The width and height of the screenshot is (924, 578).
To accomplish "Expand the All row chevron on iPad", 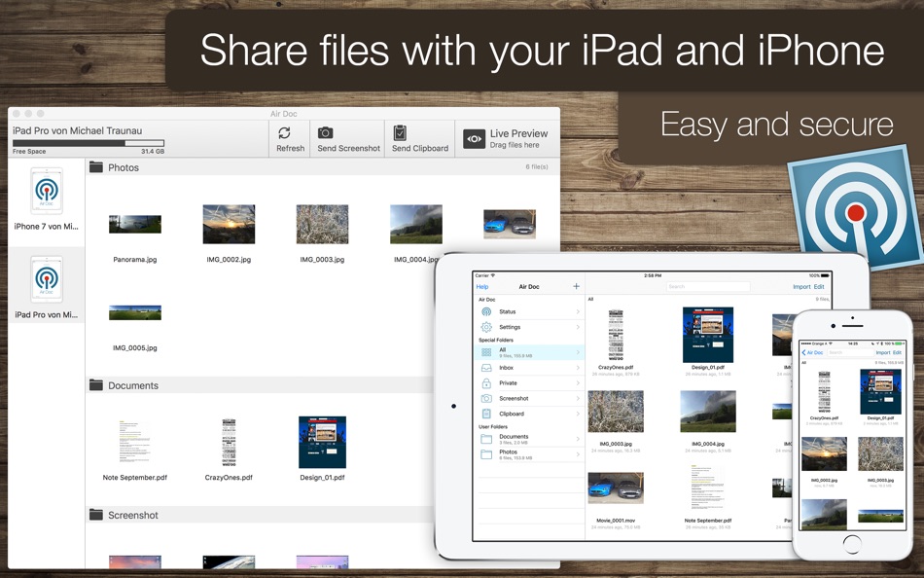I will click(578, 352).
